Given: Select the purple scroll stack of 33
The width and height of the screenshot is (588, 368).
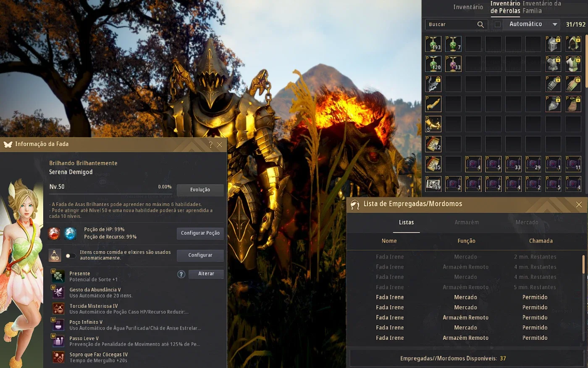Looking at the screenshot, I should click(x=513, y=164).
